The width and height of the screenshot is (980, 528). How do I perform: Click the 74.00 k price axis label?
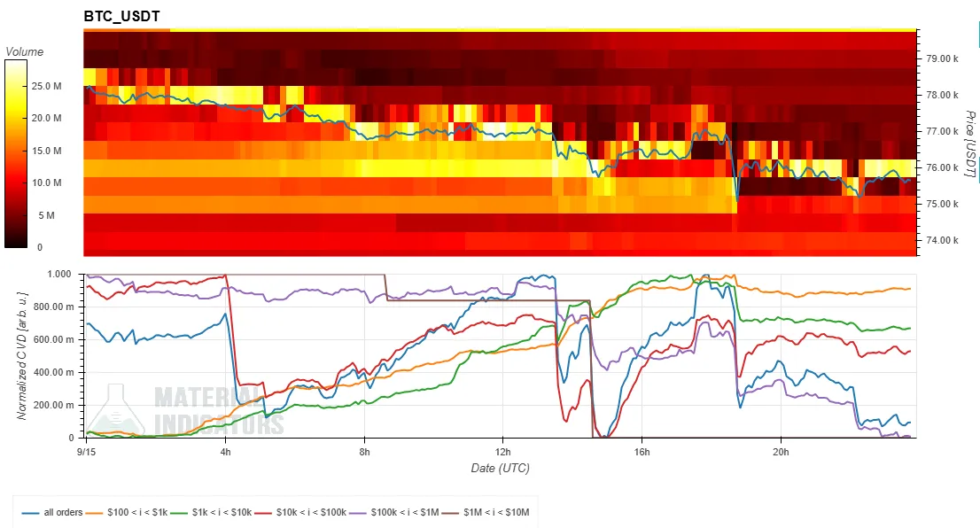tap(942, 240)
